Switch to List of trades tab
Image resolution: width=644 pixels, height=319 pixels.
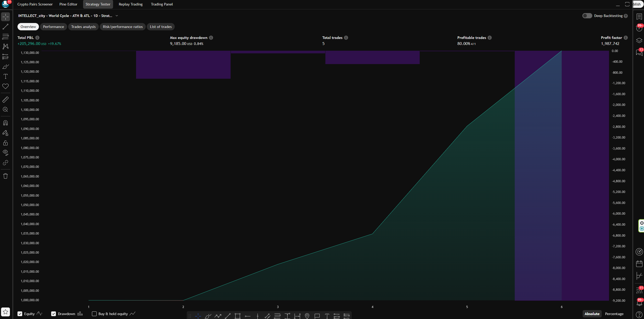click(x=161, y=27)
